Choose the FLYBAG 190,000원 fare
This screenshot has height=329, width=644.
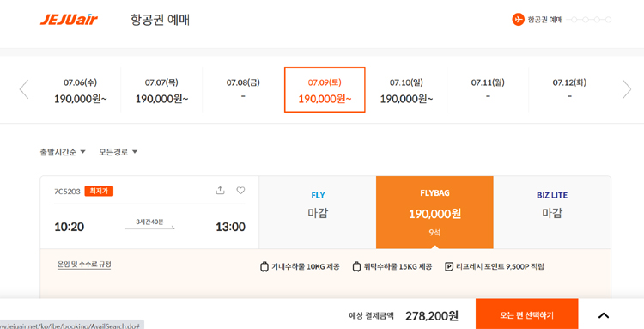(x=434, y=212)
